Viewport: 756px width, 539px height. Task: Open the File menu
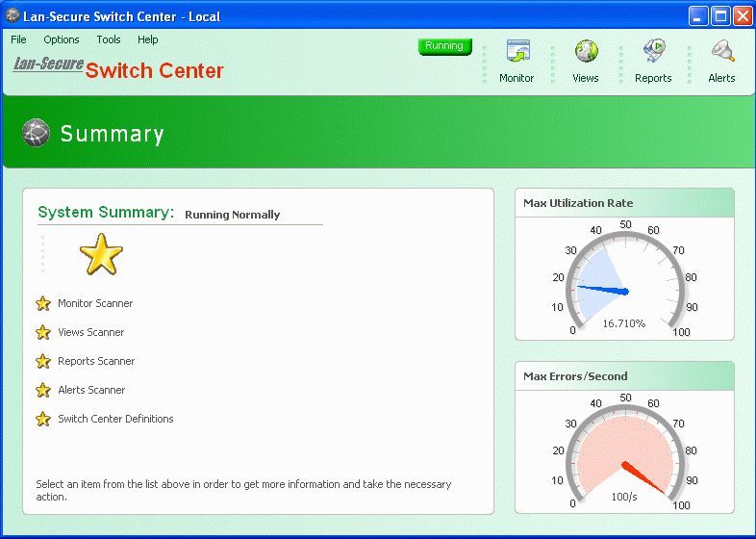[x=18, y=39]
